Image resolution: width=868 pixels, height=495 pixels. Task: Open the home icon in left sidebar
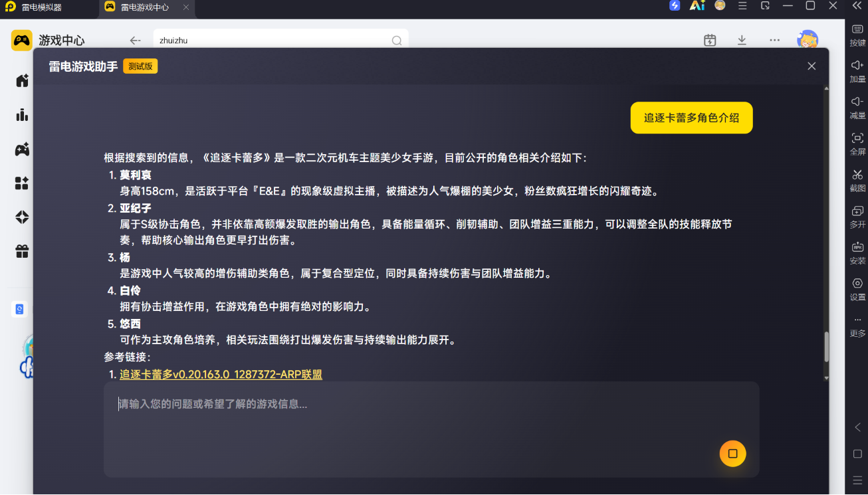(x=22, y=80)
